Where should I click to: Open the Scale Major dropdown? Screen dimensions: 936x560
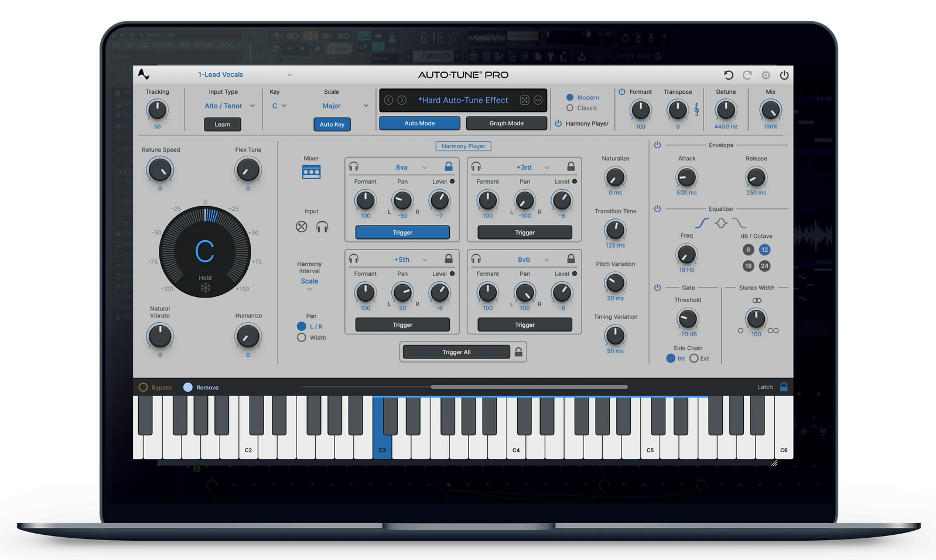point(344,106)
